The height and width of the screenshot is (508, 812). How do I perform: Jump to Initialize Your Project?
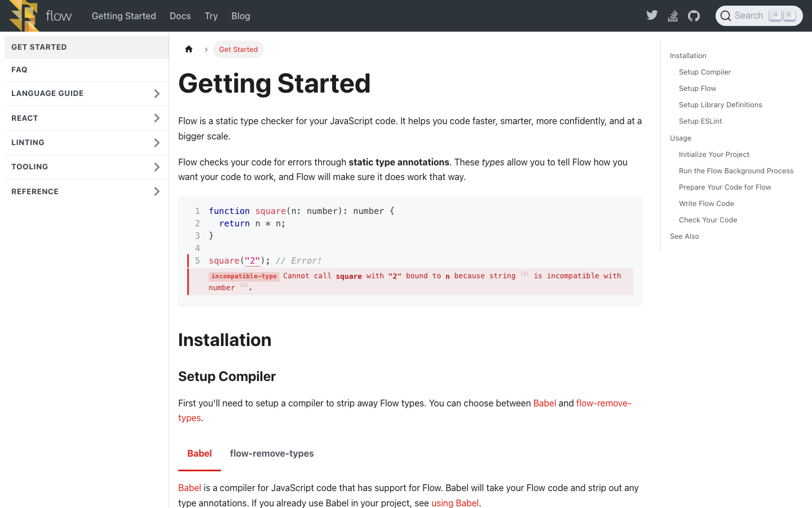[714, 154]
